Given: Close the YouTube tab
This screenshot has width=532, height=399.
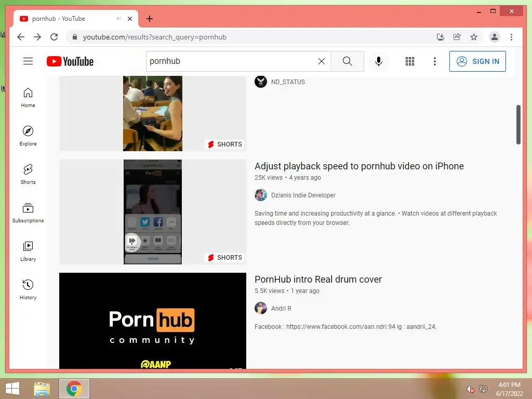Looking at the screenshot, I should click(129, 19).
